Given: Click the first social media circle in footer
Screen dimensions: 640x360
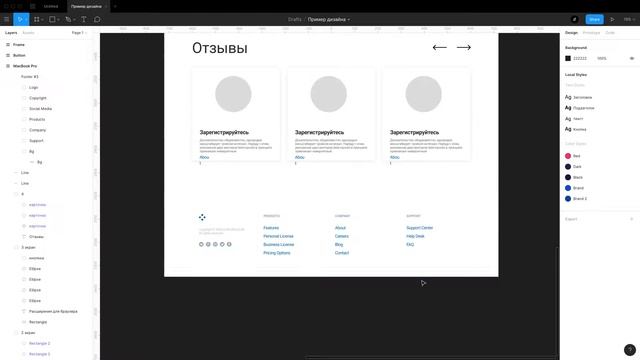Looking at the screenshot, I should 201,244.
